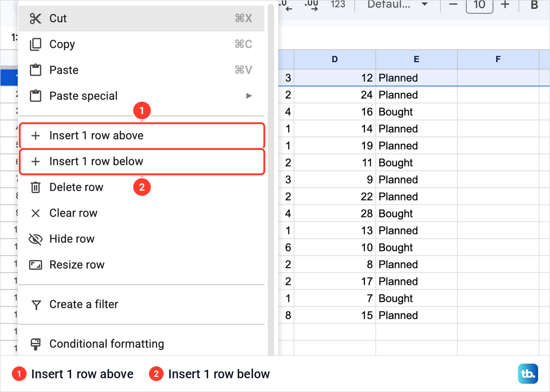This screenshot has width=550, height=392.
Task: Click the font size field showing 10
Action: 479,5
